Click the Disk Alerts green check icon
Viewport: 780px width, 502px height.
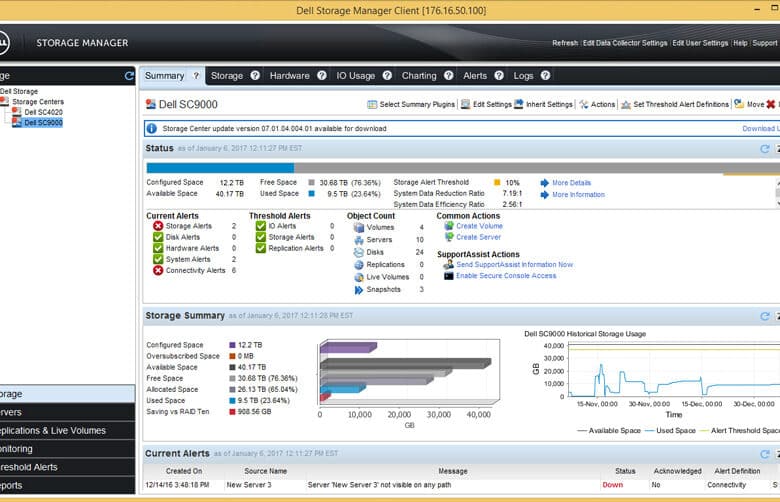point(158,237)
